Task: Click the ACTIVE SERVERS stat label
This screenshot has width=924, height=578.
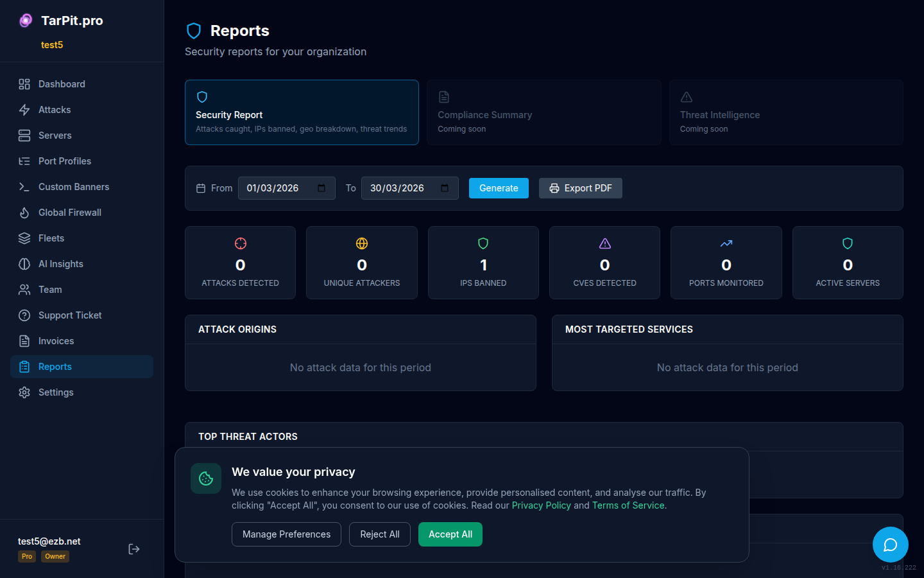Action: (x=848, y=283)
